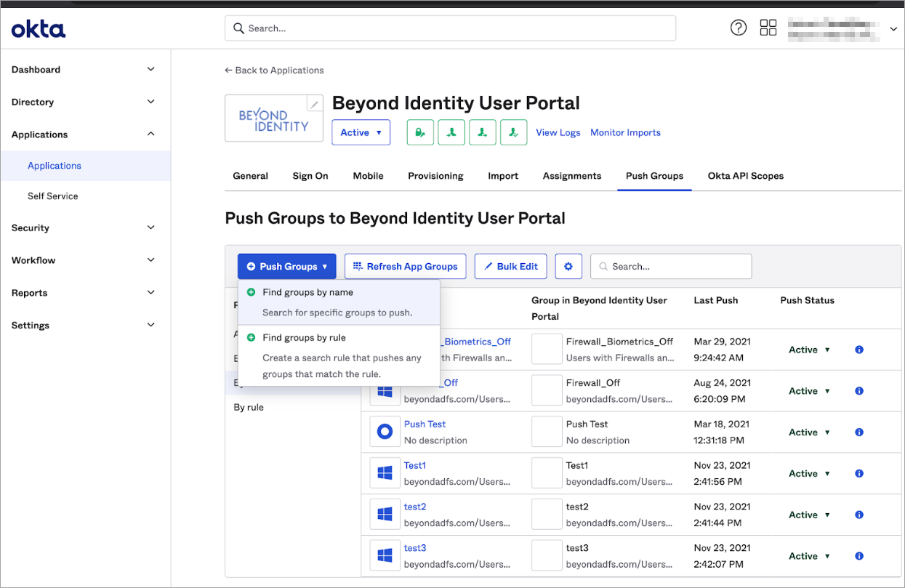The height and width of the screenshot is (588, 905).
Task: Open the View Logs link
Action: pyautogui.click(x=558, y=132)
